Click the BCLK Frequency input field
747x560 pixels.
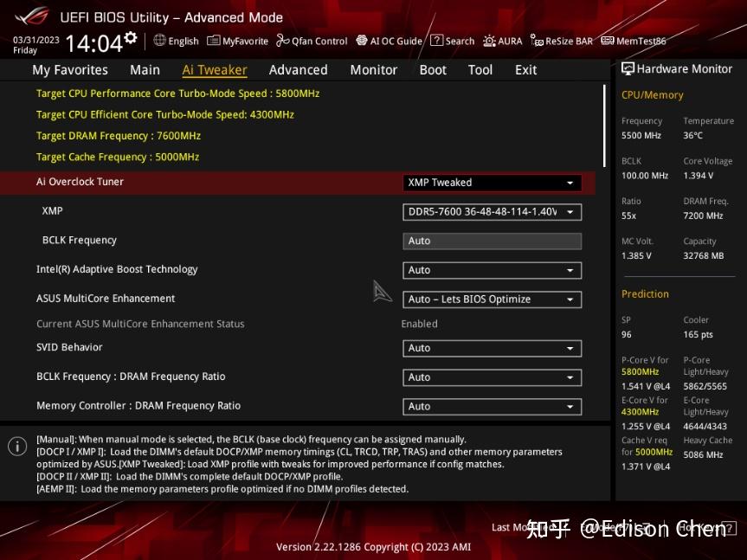pyautogui.click(x=492, y=241)
